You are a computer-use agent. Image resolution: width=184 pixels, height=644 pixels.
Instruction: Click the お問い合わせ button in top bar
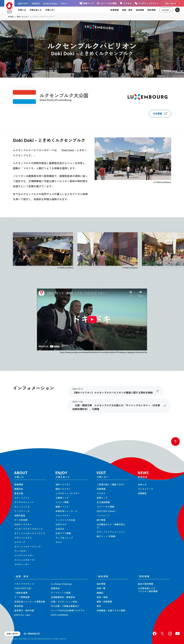tap(170, 3)
